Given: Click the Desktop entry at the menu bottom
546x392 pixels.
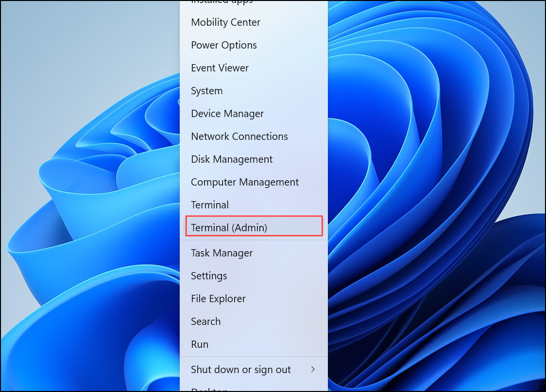Looking at the screenshot, I should pos(209,390).
